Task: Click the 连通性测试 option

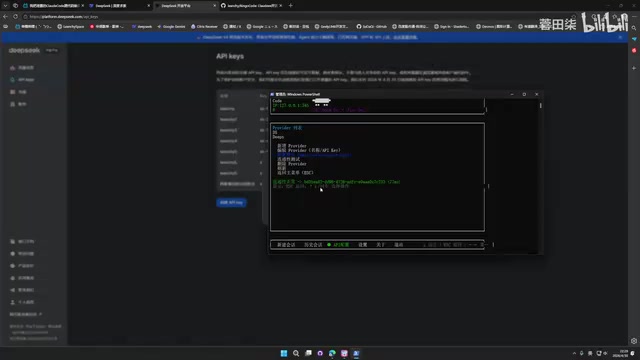Action: pyautogui.click(x=289, y=159)
